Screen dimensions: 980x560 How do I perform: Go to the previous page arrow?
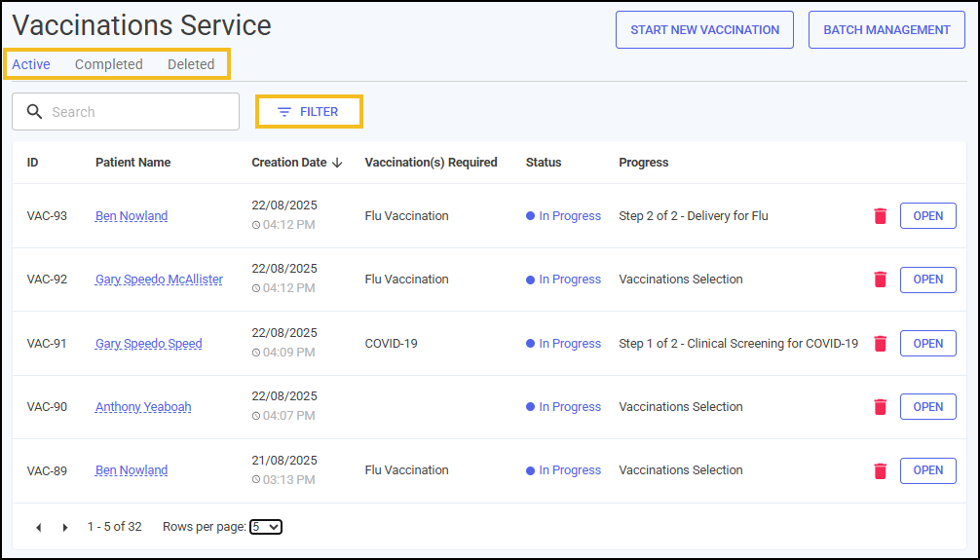pos(39,528)
